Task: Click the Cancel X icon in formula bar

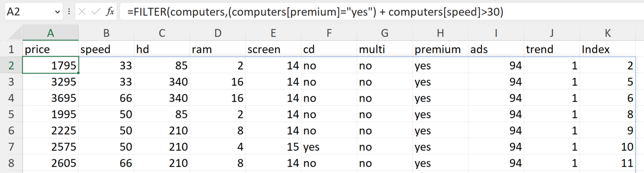Action: click(83, 12)
